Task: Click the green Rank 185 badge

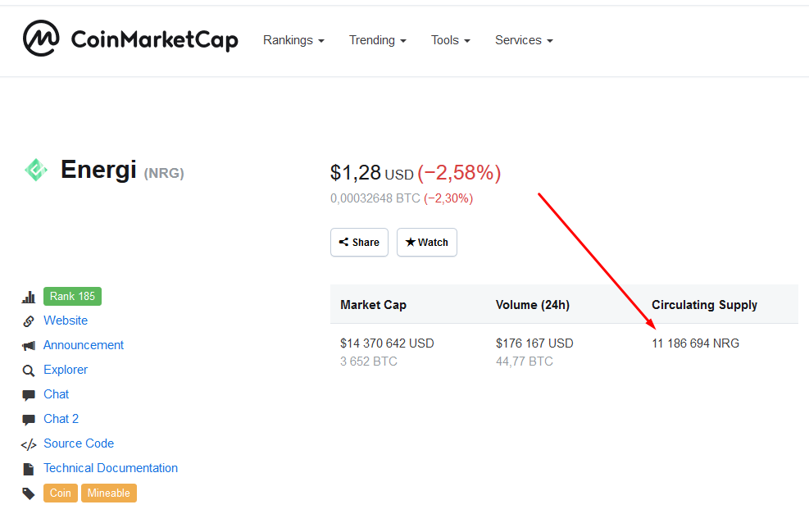Action: tap(72, 296)
